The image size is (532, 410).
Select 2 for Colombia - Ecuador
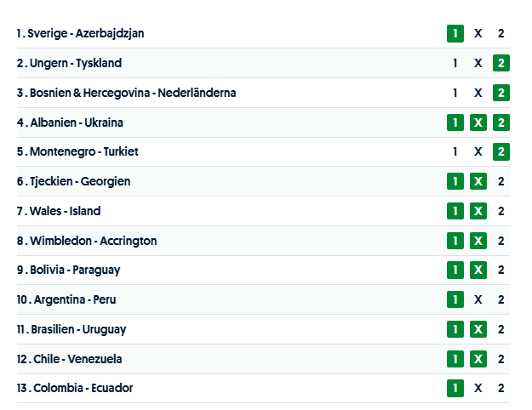501,388
